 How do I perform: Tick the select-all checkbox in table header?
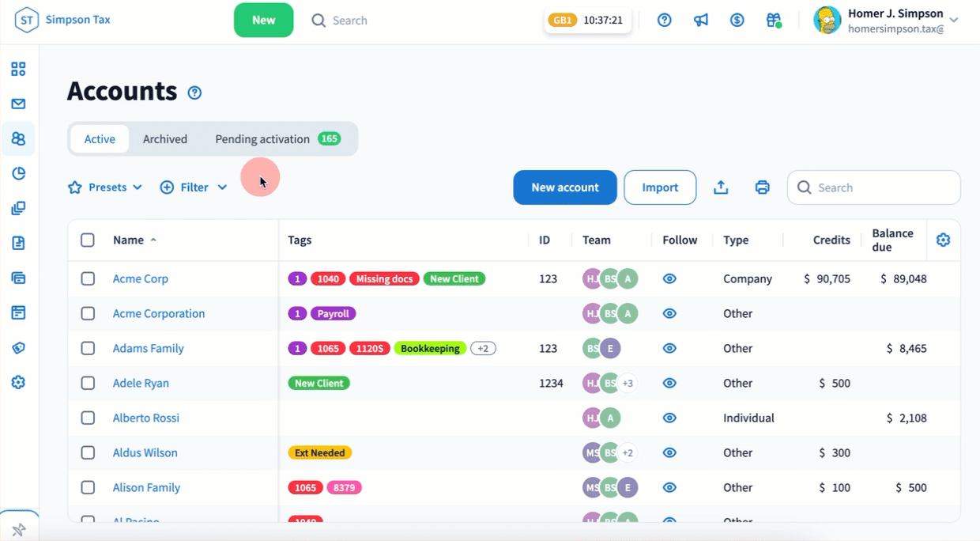[x=88, y=240]
